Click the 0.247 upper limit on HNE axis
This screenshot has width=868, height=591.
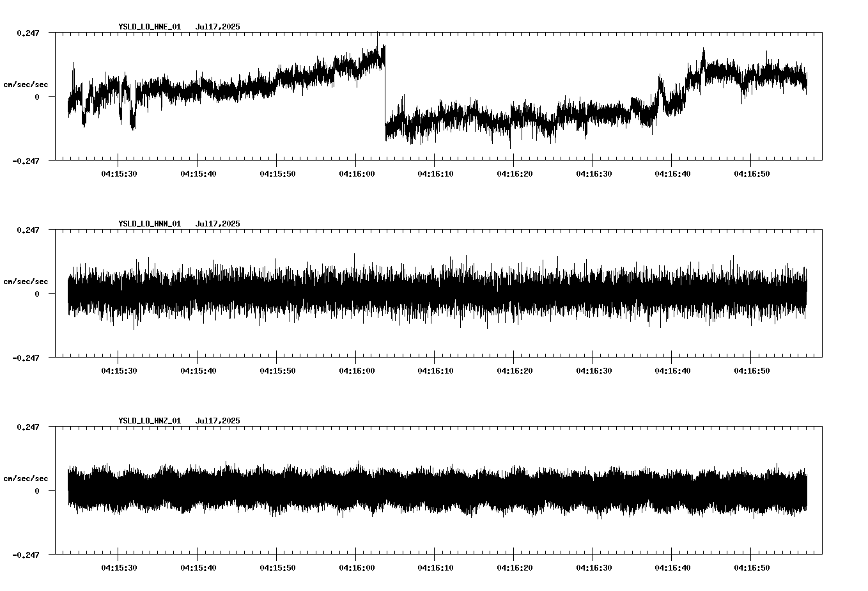coord(27,33)
